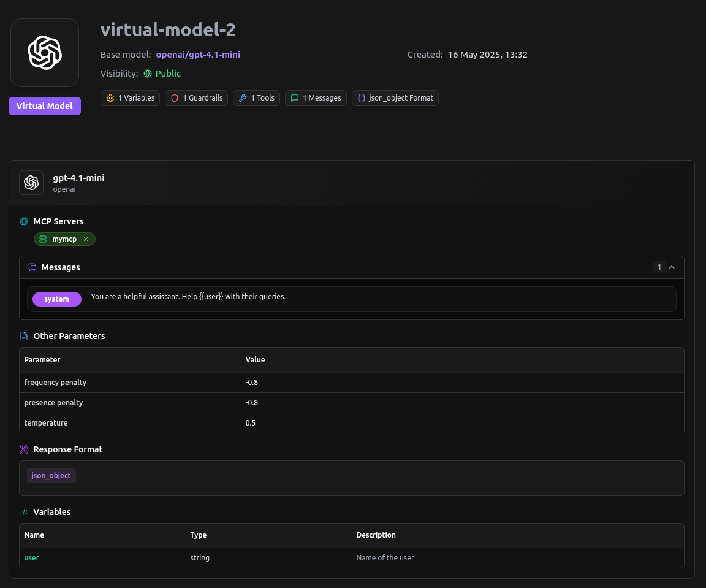Viewport: 706px width, 588px height.
Task: Click the Virtual Model button
Action: pos(45,106)
